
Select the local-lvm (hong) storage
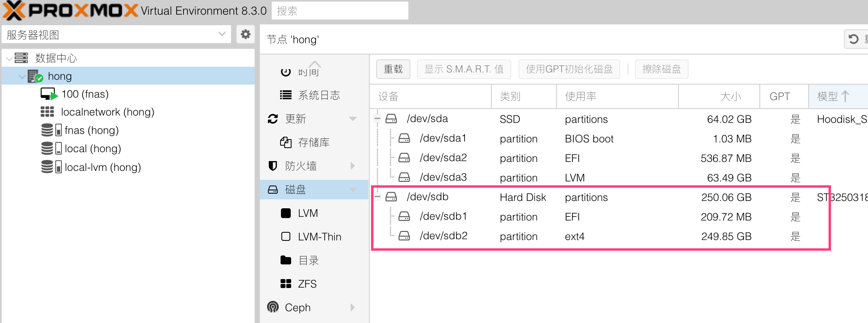(103, 167)
